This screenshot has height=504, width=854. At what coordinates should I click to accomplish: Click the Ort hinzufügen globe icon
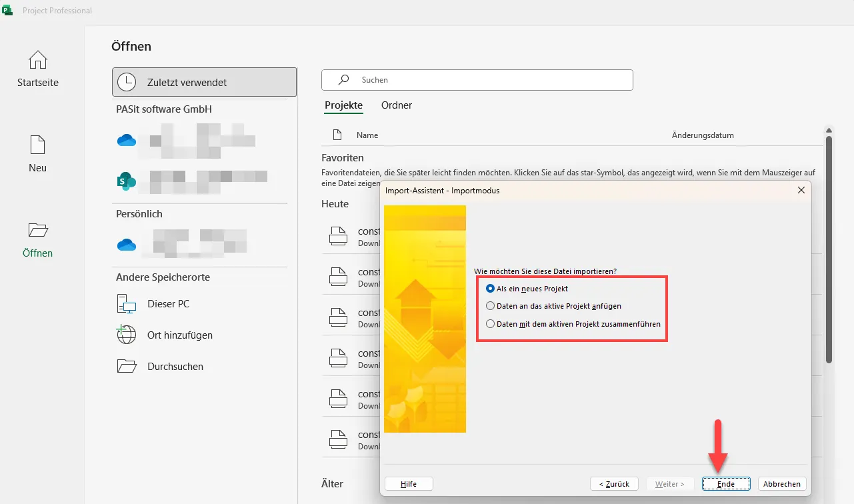[126, 335]
